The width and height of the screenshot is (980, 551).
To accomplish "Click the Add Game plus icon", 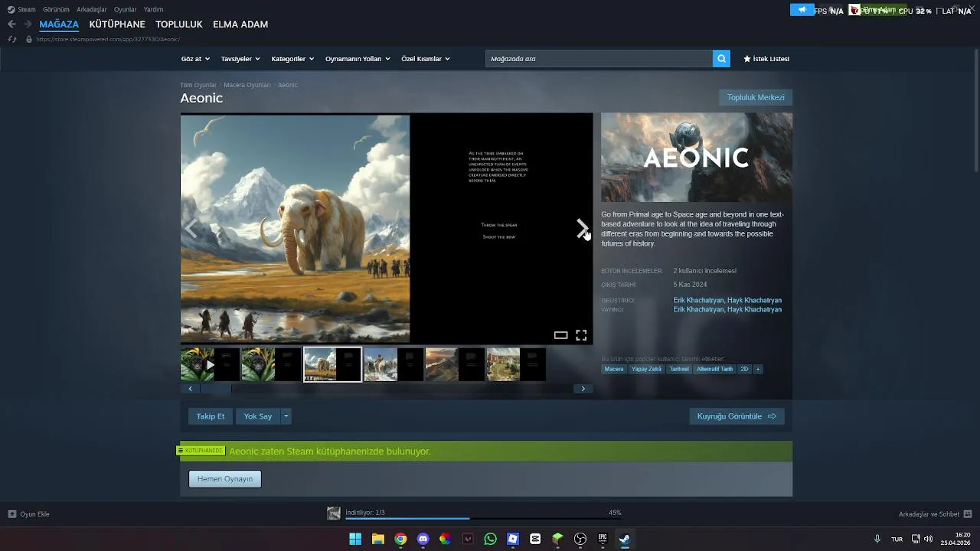I will [11, 514].
